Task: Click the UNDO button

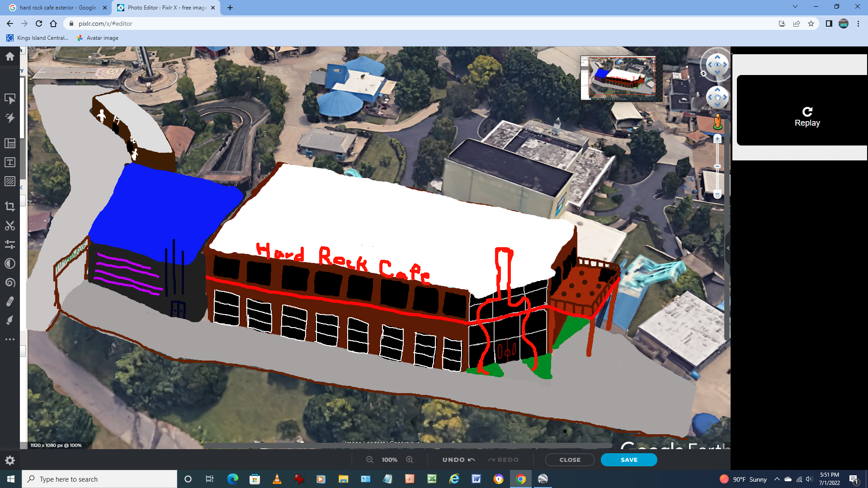Action: 458,460
